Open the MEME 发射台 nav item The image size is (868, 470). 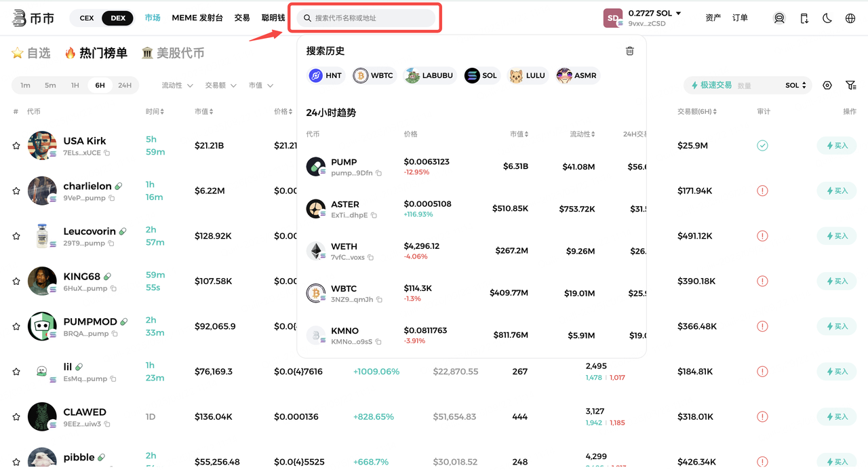pyautogui.click(x=197, y=18)
